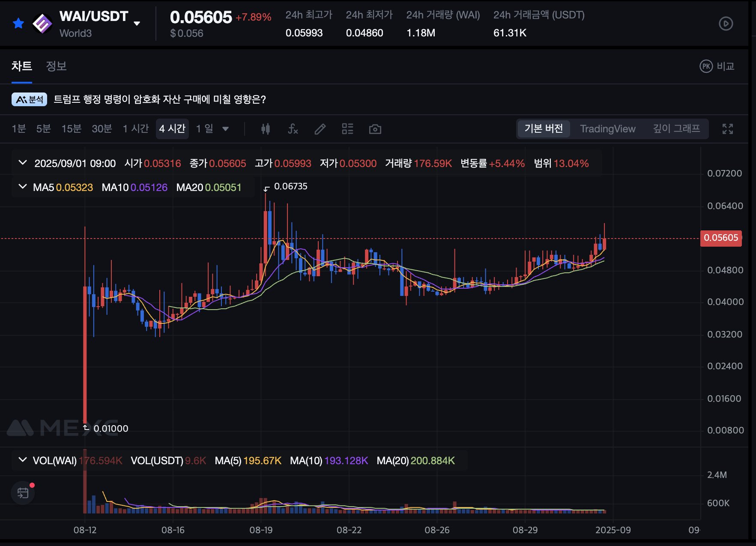The image size is (756, 546).
Task: Switch to TradingView chart mode
Action: point(608,129)
